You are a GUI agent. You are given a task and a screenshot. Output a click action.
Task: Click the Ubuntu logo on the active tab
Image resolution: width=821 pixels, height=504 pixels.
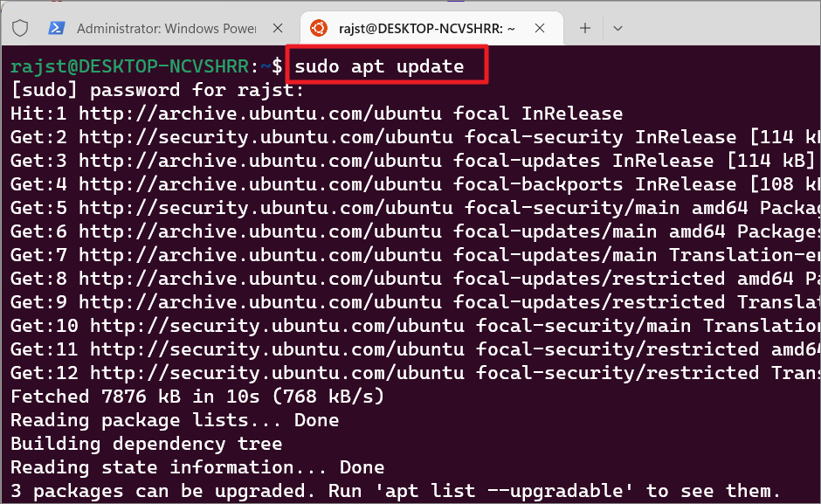click(x=318, y=28)
